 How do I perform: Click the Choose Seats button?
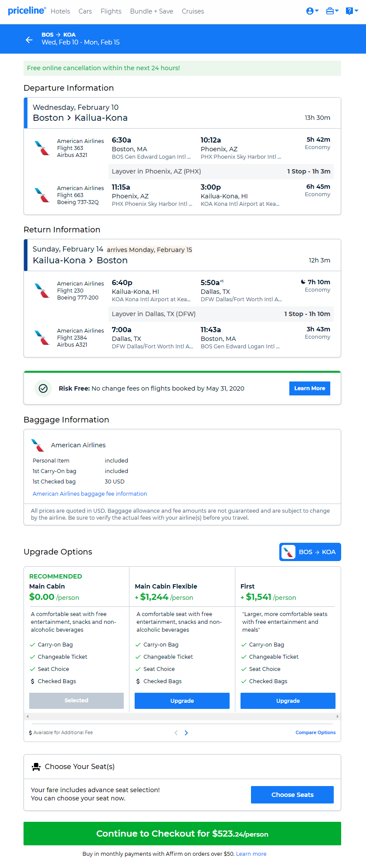coord(292,795)
